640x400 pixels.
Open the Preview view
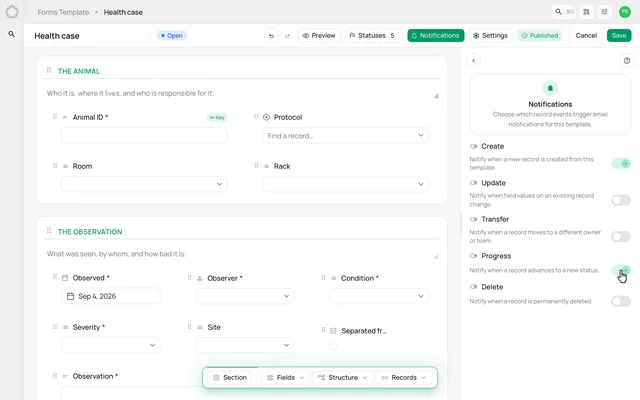319,36
